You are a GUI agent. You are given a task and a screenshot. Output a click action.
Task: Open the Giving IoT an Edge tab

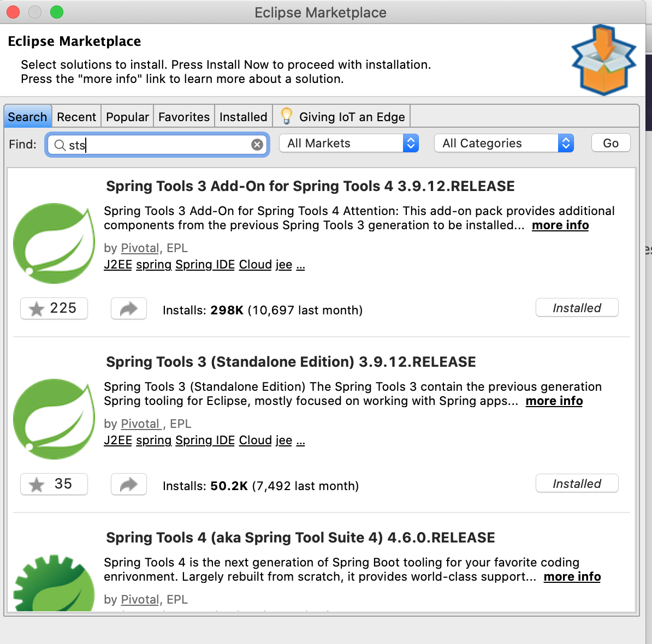tap(342, 117)
